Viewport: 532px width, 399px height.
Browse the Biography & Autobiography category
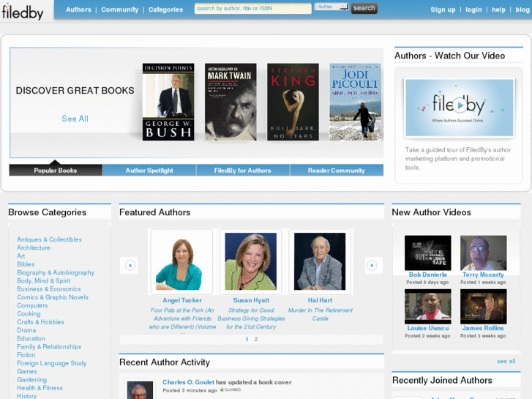[x=56, y=272]
